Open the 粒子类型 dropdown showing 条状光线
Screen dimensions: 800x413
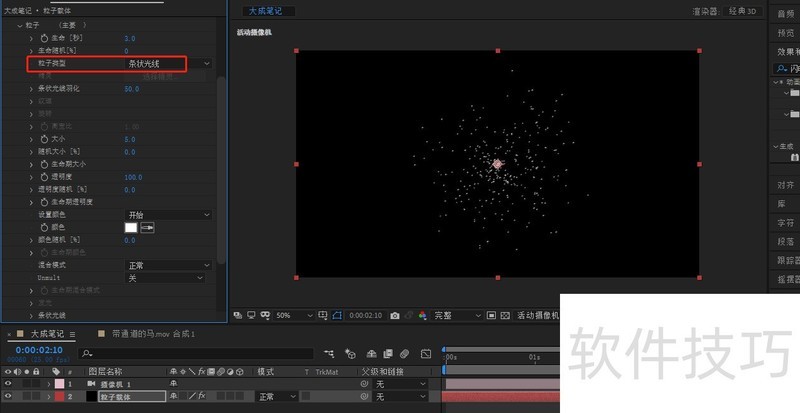[167, 63]
